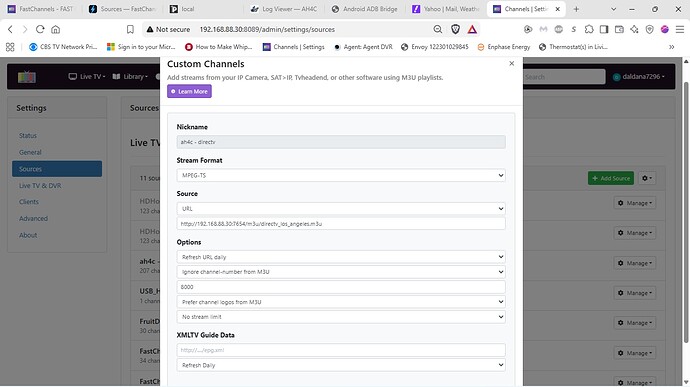
Task: Go to the browser home icon
Action: tap(55, 29)
